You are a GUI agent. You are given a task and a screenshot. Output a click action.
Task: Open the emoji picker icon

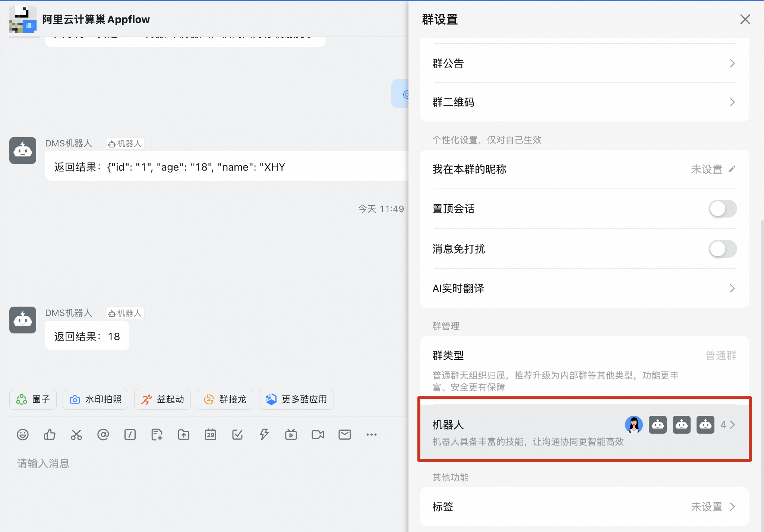(23, 434)
